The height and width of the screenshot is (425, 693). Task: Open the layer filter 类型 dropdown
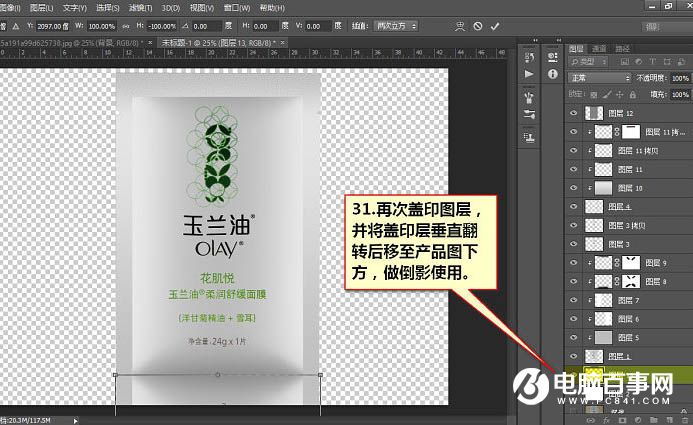[589, 62]
